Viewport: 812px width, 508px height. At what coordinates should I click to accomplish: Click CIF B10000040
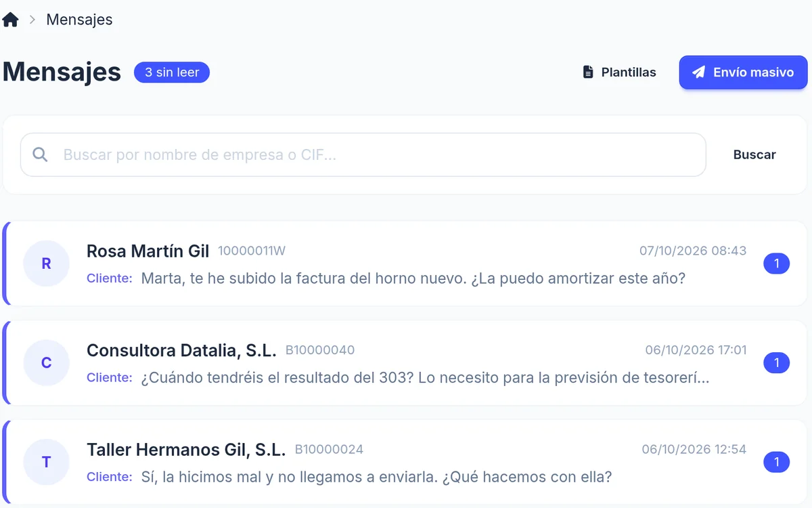pyautogui.click(x=320, y=351)
